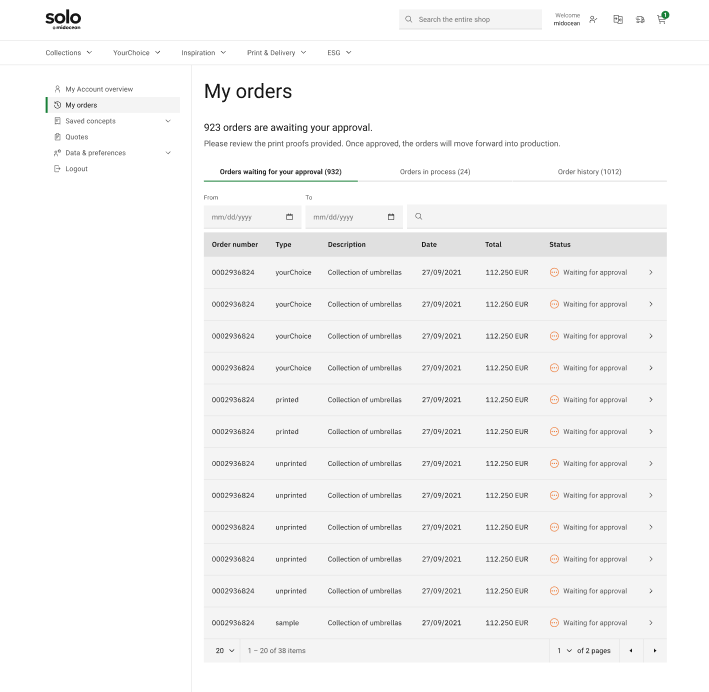Open the To date calendar icon
This screenshot has width=709, height=692.
391,217
